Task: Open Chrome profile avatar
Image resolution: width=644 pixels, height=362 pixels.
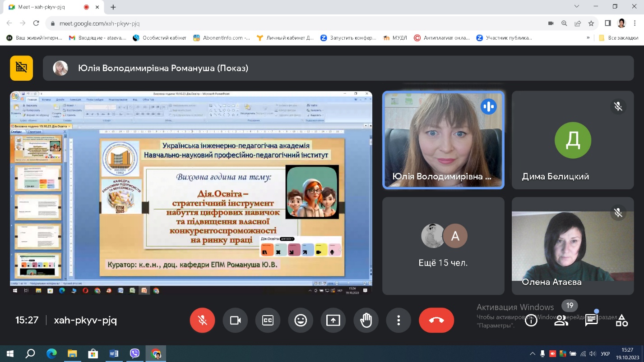Action: click(621, 23)
